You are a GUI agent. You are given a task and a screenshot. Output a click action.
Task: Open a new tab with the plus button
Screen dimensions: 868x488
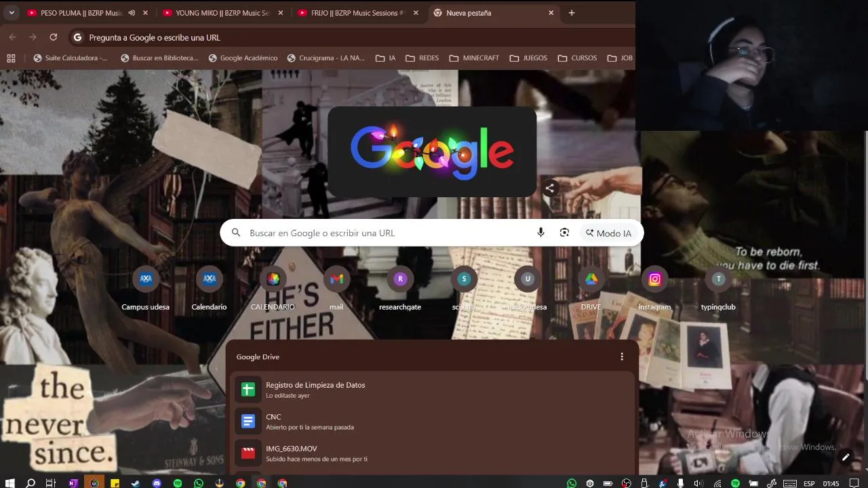tap(572, 13)
